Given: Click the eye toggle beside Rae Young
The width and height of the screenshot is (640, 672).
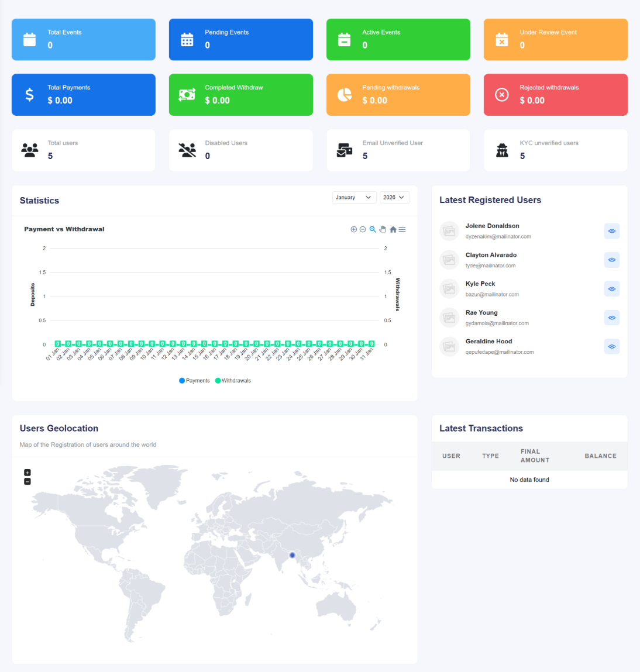Looking at the screenshot, I should coord(611,318).
